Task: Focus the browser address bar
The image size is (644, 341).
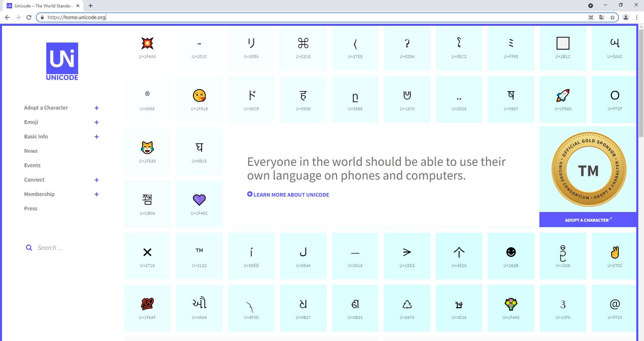Action: click(x=312, y=17)
